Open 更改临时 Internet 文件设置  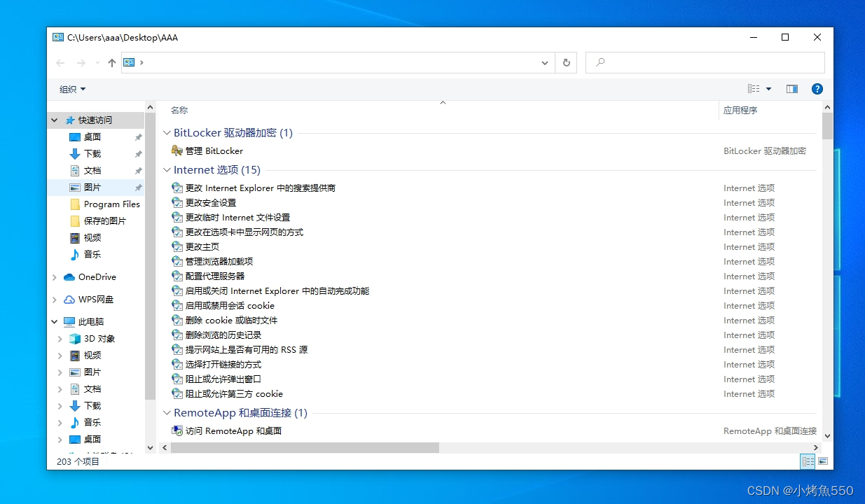[237, 217]
